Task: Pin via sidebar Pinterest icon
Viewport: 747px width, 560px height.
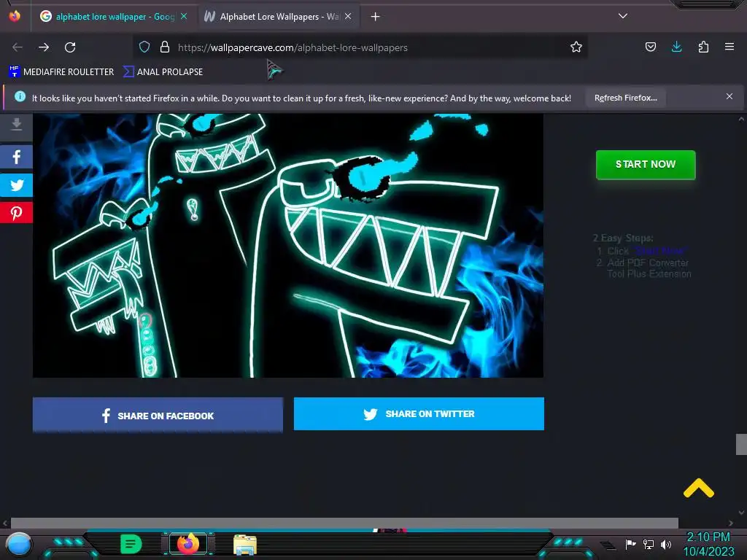Action: [16, 212]
